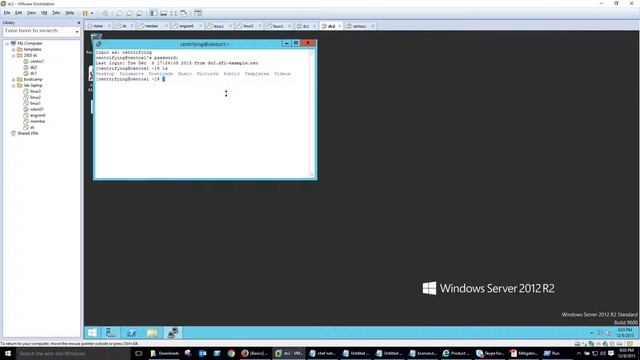Collapse the 2003 dc folder in Library

[13, 56]
